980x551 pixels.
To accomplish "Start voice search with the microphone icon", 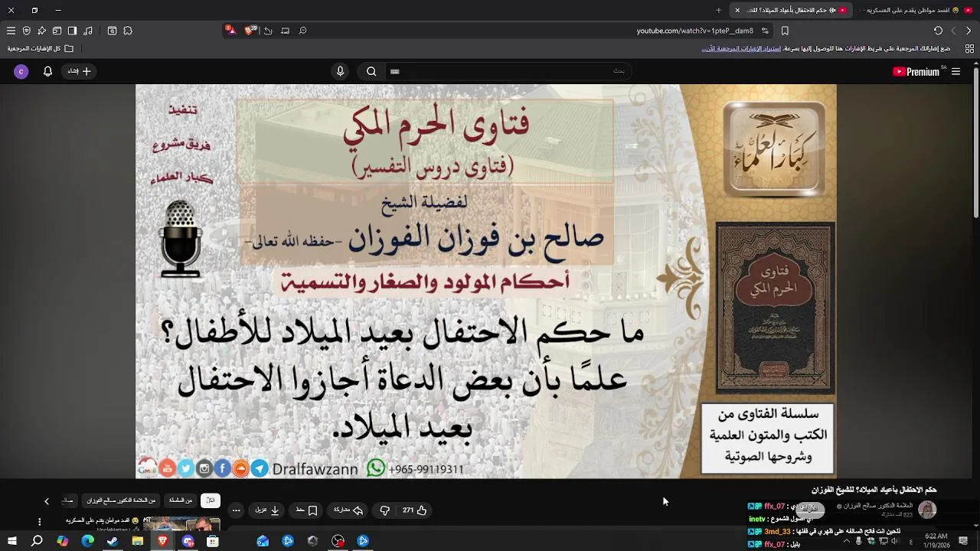I will [x=340, y=71].
